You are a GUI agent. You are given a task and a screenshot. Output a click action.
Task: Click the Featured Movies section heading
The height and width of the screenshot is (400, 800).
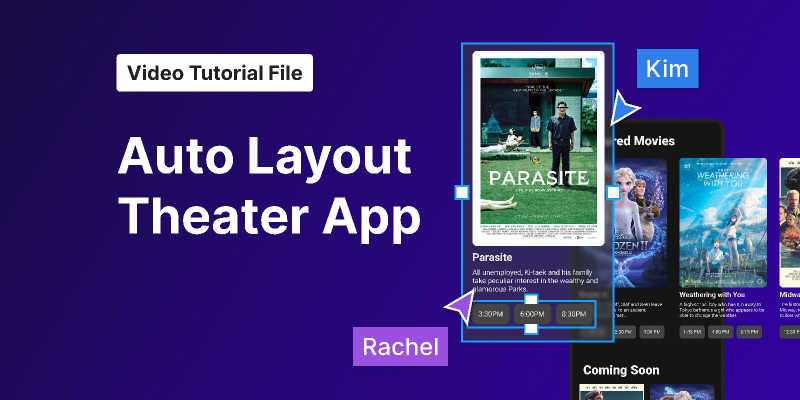point(642,141)
